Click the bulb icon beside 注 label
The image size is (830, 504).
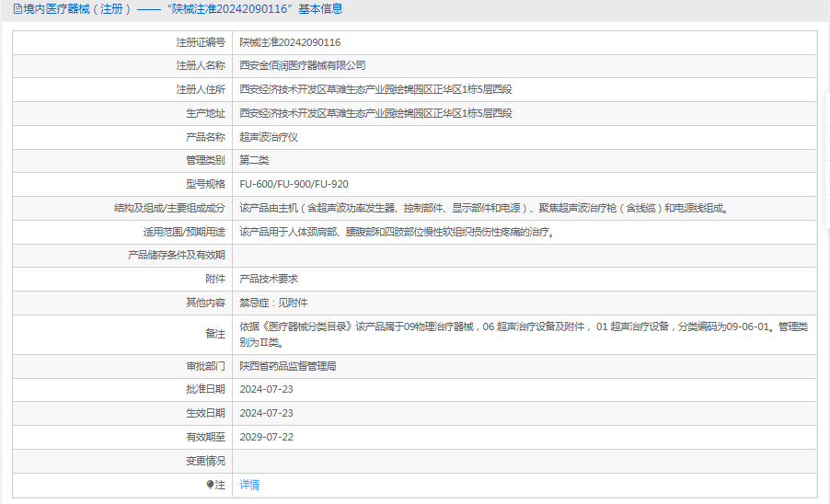coord(210,485)
